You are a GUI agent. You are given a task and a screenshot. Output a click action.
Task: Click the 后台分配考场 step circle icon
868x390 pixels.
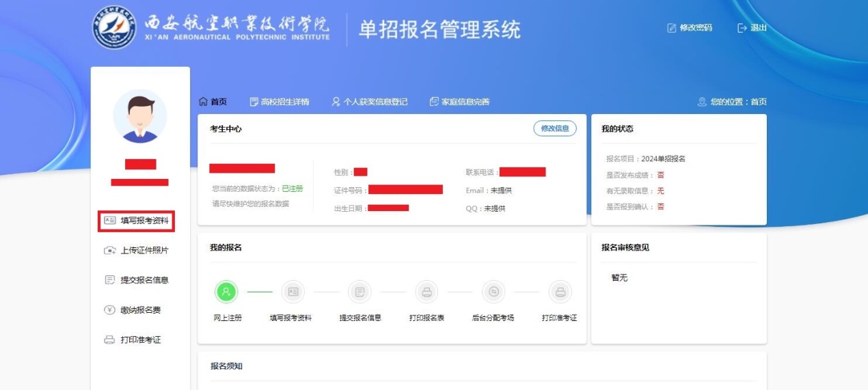[x=493, y=292]
